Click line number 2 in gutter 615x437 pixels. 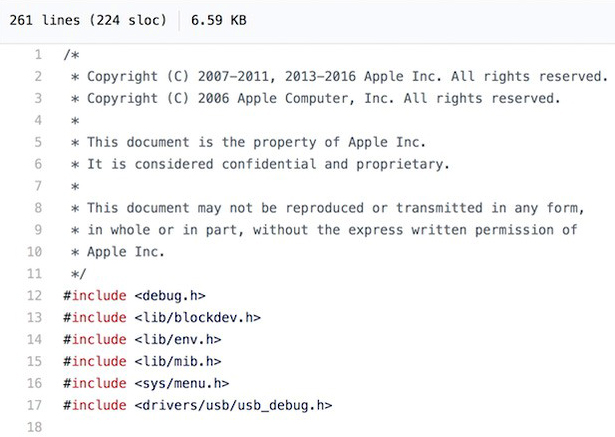pyautogui.click(x=38, y=76)
